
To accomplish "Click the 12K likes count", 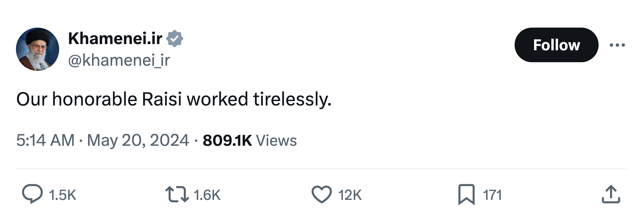I will pos(350,195).
